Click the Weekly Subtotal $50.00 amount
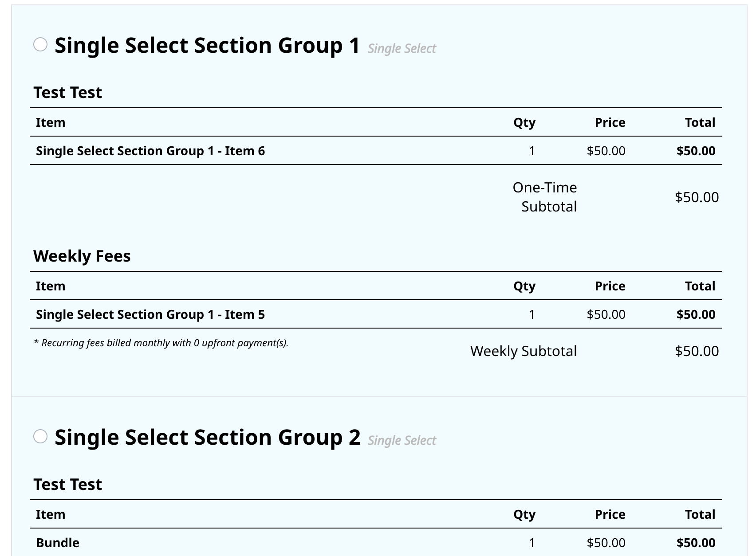The height and width of the screenshot is (556, 756). click(x=697, y=351)
